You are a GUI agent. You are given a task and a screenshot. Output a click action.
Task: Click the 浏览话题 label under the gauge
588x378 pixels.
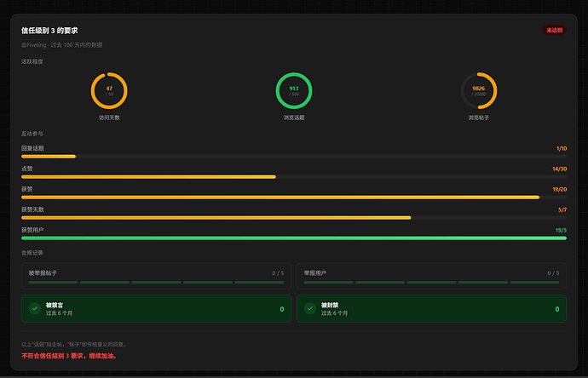[x=294, y=117]
